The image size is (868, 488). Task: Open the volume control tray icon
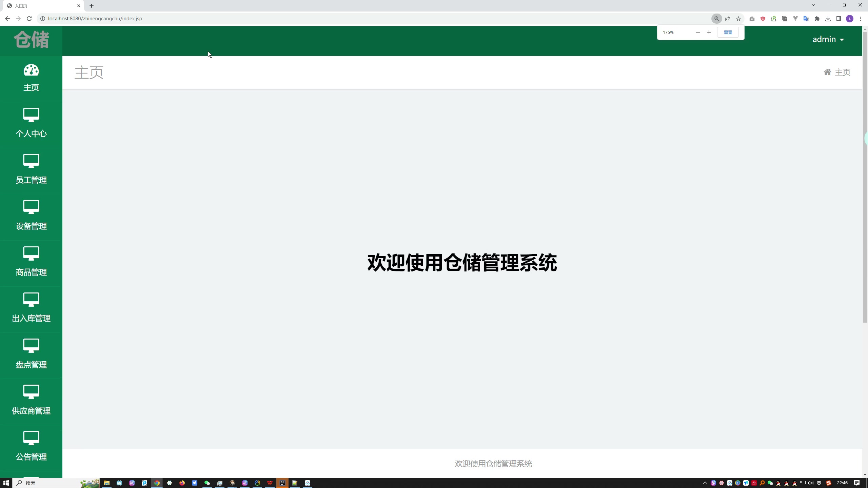[811, 483]
